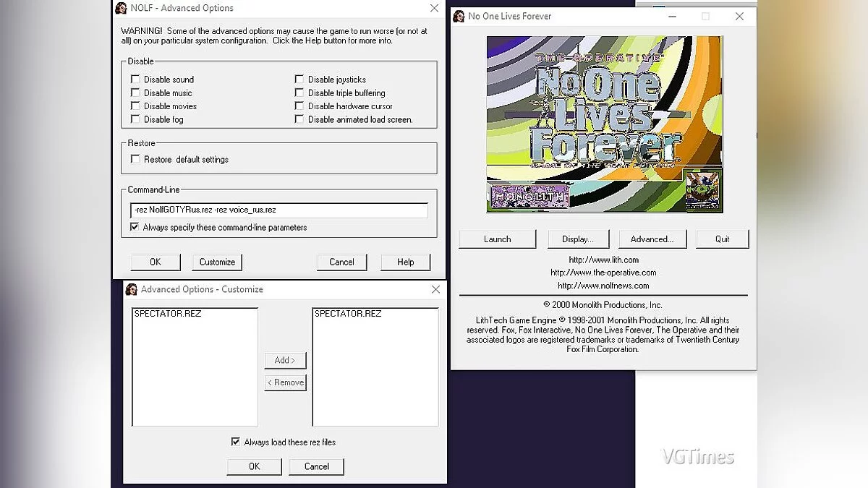Toggle the Disable fog checkbox
The width and height of the screenshot is (868, 488).
135,119
